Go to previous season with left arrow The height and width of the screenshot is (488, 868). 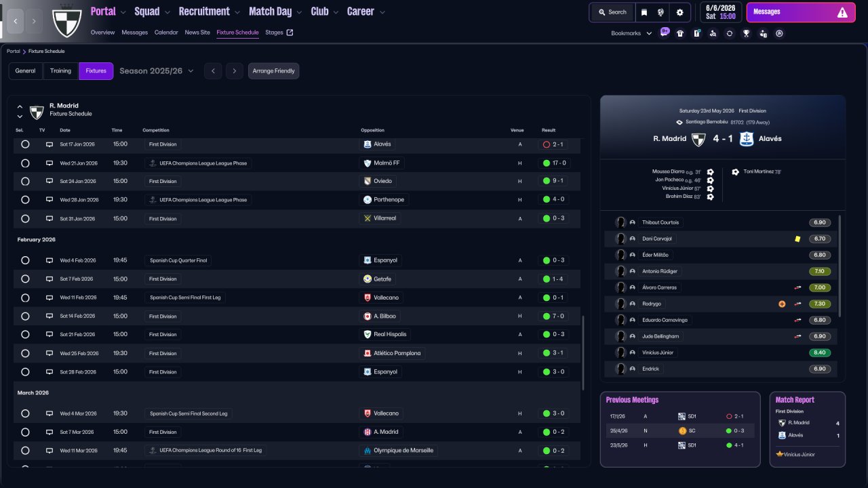(x=213, y=71)
